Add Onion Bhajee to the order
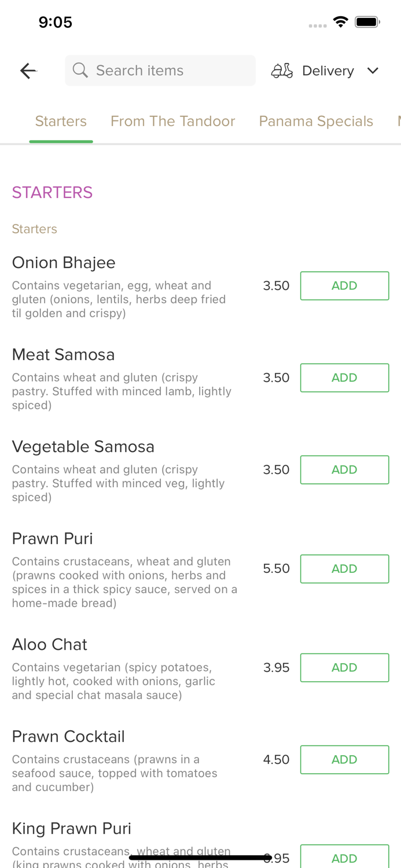This screenshot has height=868, width=401. coord(344,286)
